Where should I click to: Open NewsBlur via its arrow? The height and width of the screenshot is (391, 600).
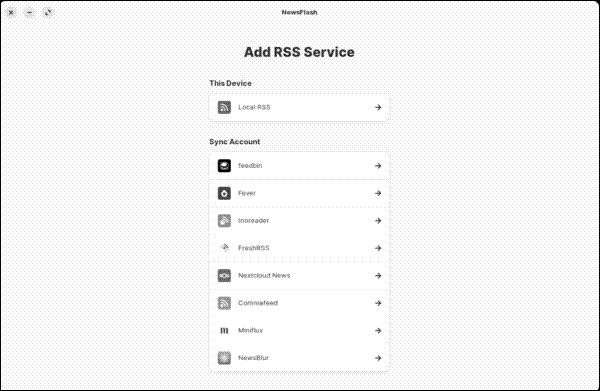[378, 358]
